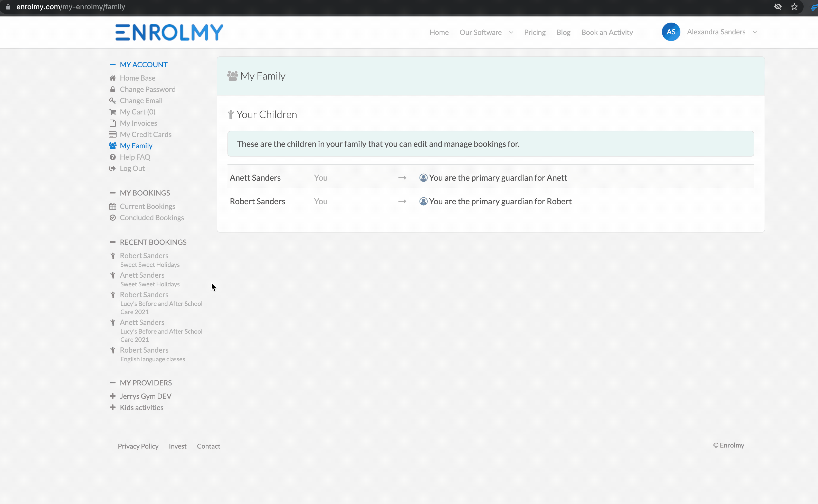Bookmark this page with the star icon
Image resolution: width=818 pixels, height=504 pixels.
[x=794, y=7]
